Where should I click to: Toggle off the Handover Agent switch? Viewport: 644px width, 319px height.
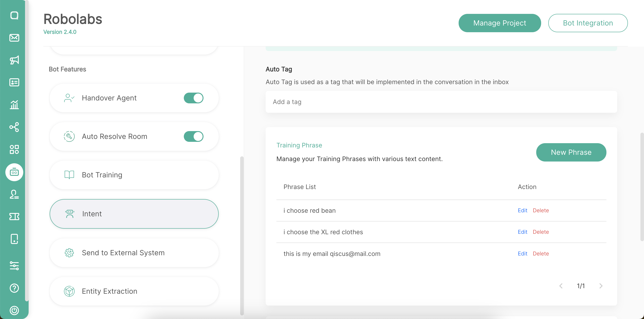(193, 98)
